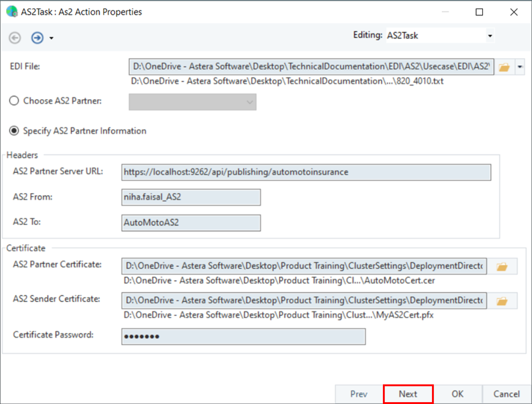Screen dimensions: 532x404
Task: Maximize the AS2Task properties window
Action: click(479, 12)
